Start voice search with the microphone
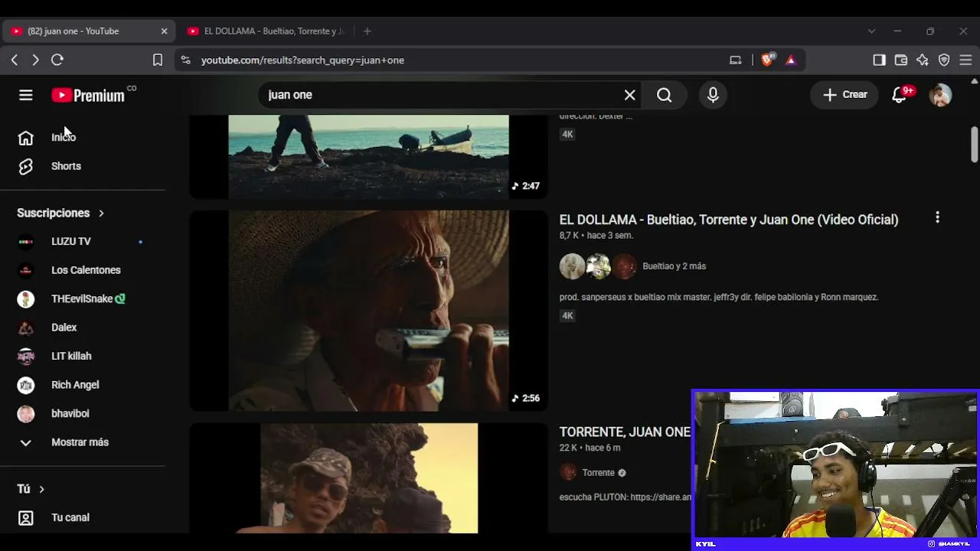 [x=713, y=95]
